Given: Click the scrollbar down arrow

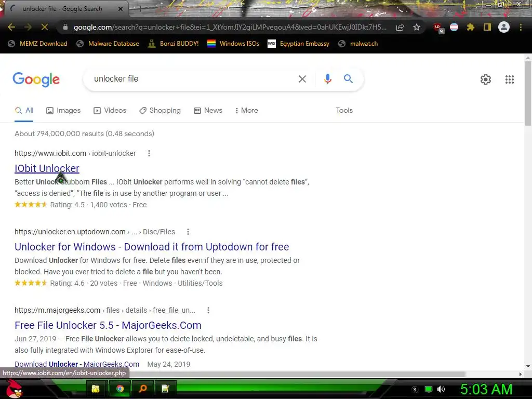Looking at the screenshot, I should pos(528,366).
